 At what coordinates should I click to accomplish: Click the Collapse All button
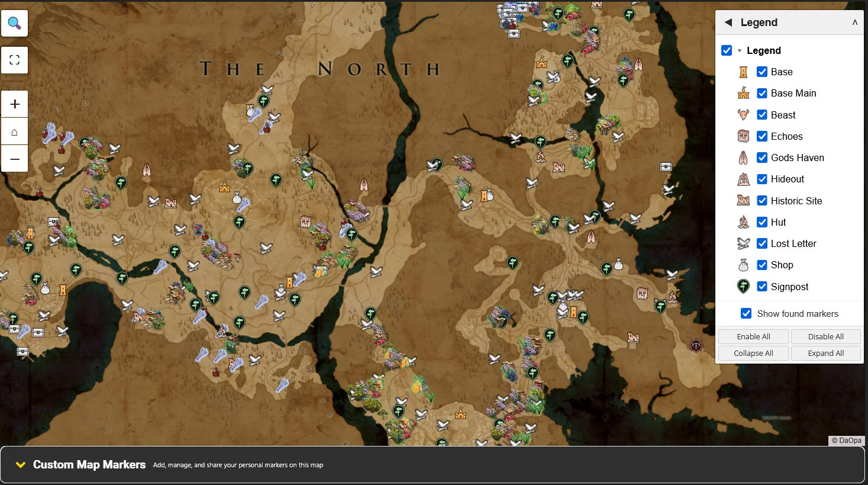pos(753,353)
